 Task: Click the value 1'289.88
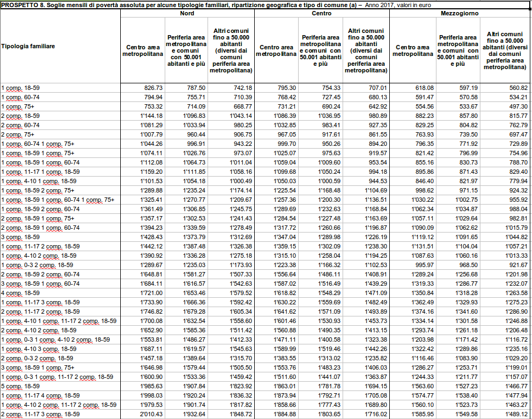[x=152, y=190]
